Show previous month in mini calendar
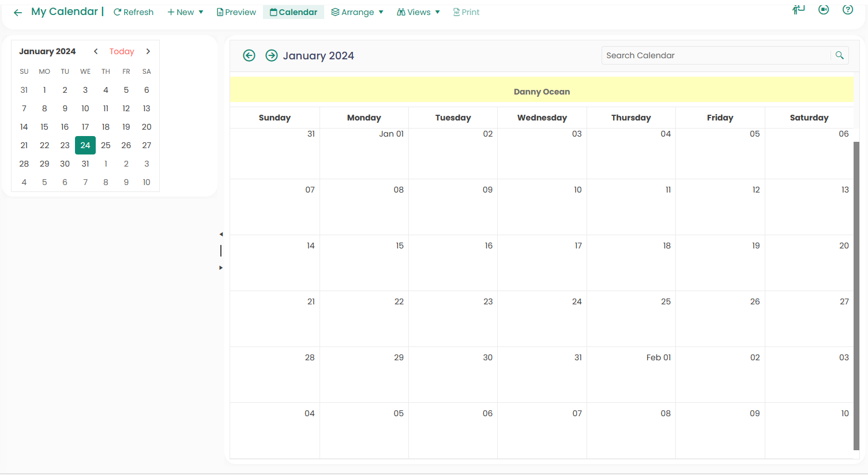 pos(96,51)
